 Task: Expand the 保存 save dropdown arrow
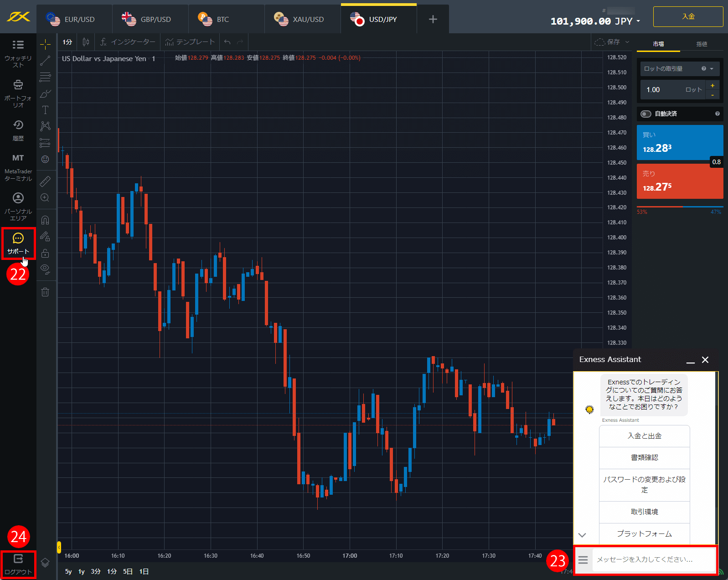[x=627, y=42]
